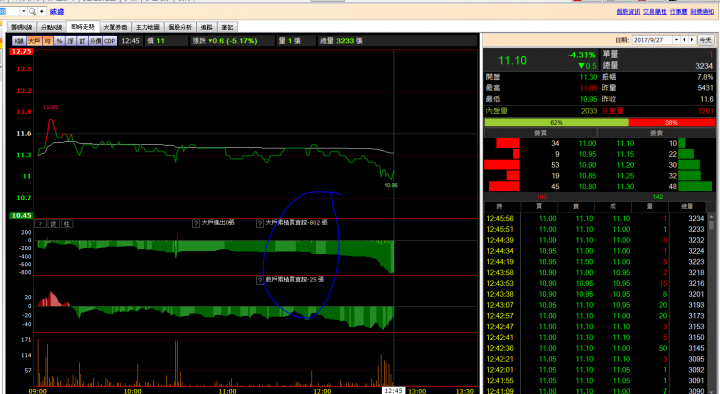This screenshot has height=394, width=720.
Task: Switch to the 籌碼K線 tab
Action: point(22,28)
